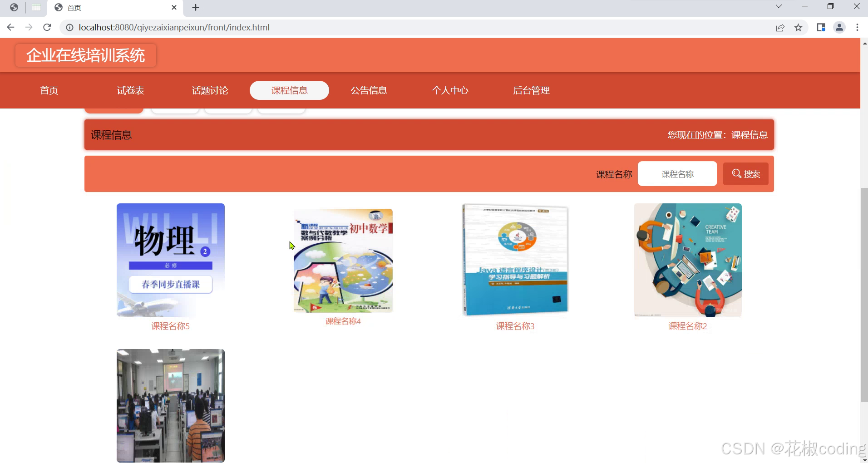Viewport: 868px width, 463px height.
Task: Bookmark this page with star icon
Action: click(x=798, y=28)
